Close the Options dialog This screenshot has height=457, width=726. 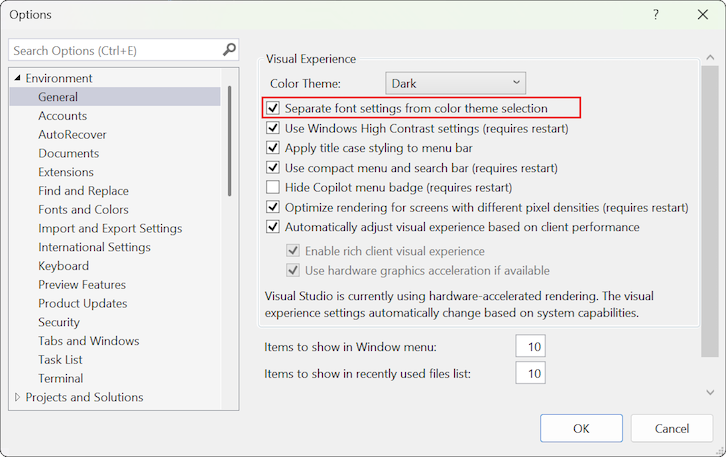point(702,15)
